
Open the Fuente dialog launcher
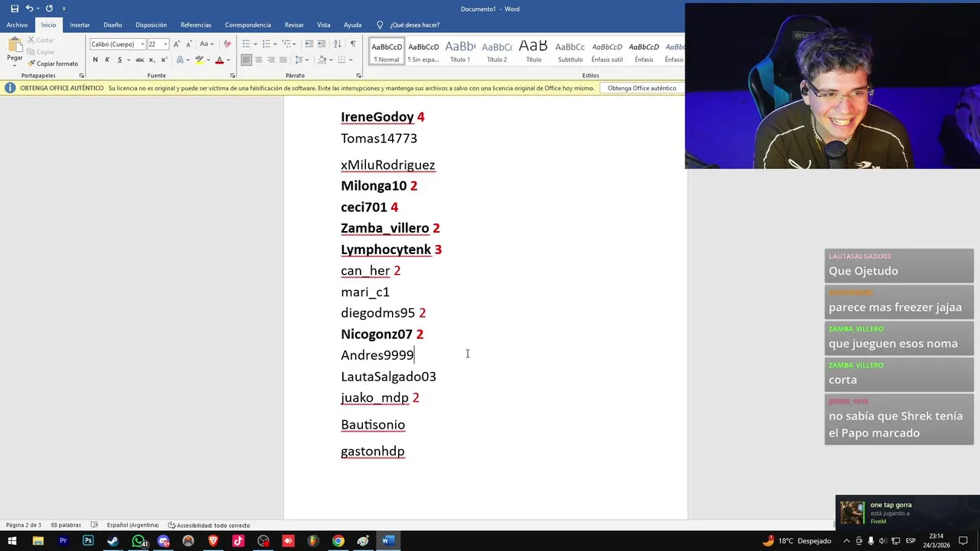[233, 75]
